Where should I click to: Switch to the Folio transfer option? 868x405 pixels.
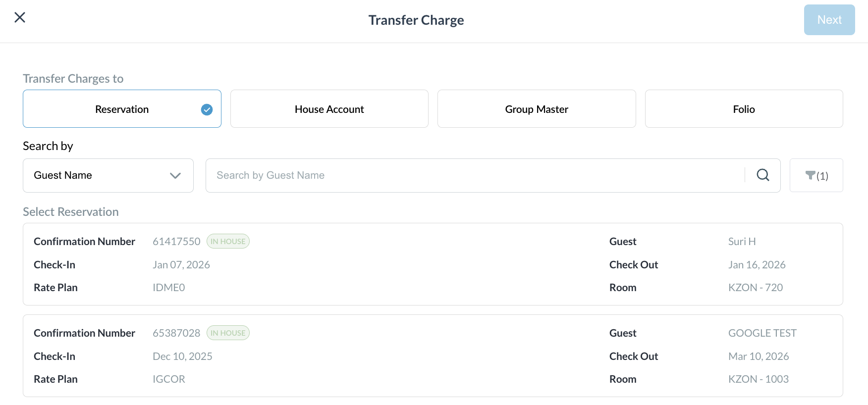coord(744,109)
